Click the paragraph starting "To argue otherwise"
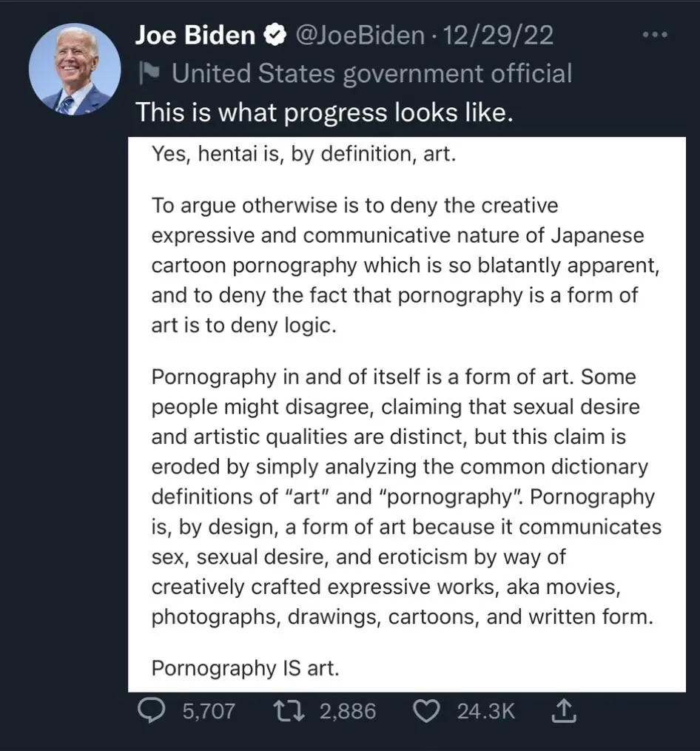Screen dimensions: 700x751 click(x=405, y=265)
